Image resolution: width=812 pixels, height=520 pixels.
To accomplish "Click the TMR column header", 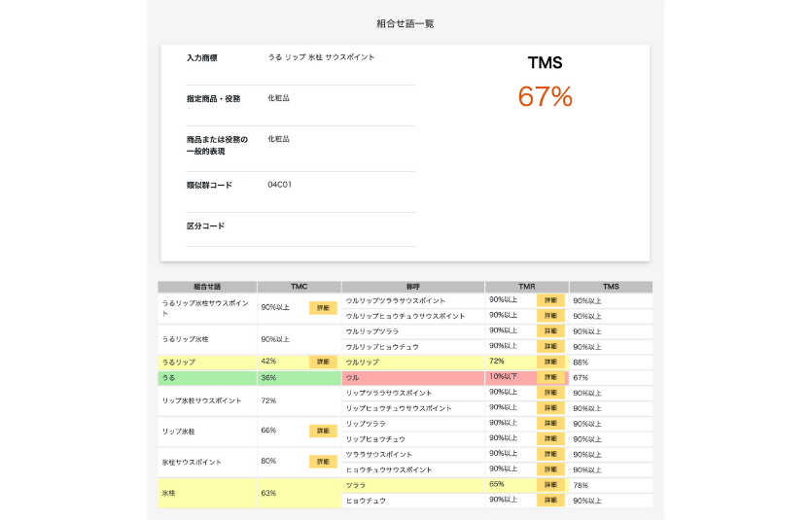I will point(527,287).
